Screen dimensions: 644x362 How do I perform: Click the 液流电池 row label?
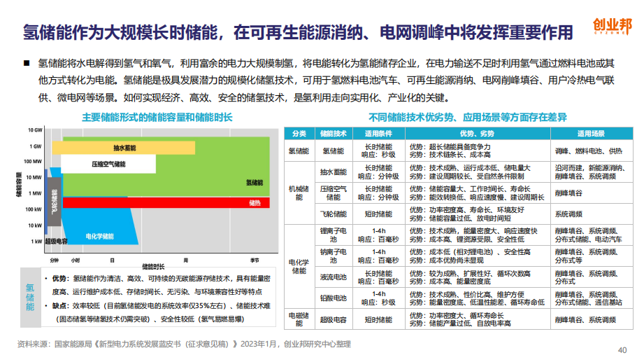click(x=332, y=277)
